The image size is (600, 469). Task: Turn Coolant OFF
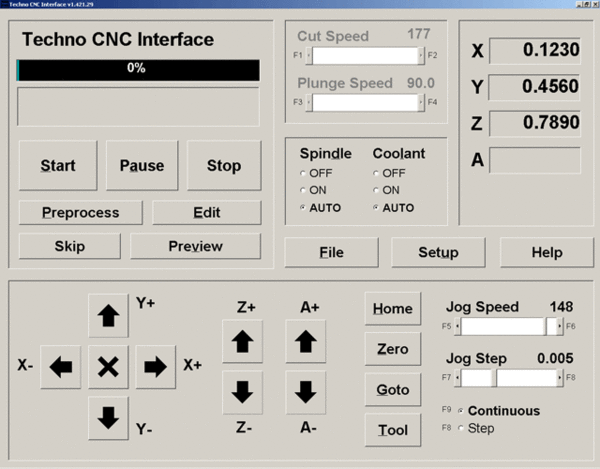[x=375, y=173]
